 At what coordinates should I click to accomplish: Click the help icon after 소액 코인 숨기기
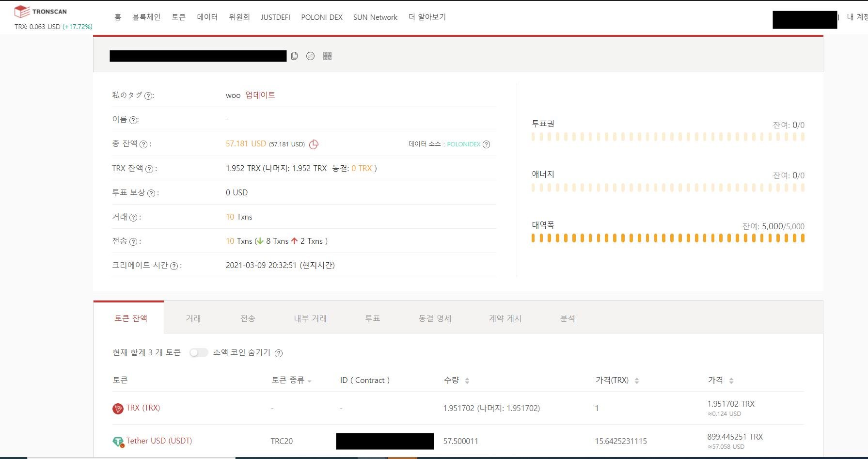click(279, 353)
